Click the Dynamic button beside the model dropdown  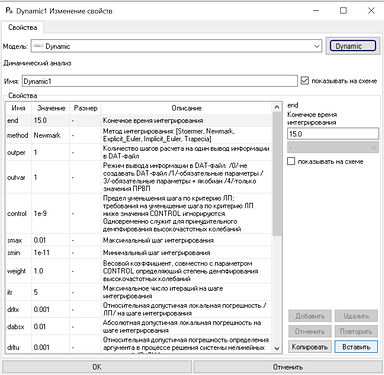coord(353,46)
